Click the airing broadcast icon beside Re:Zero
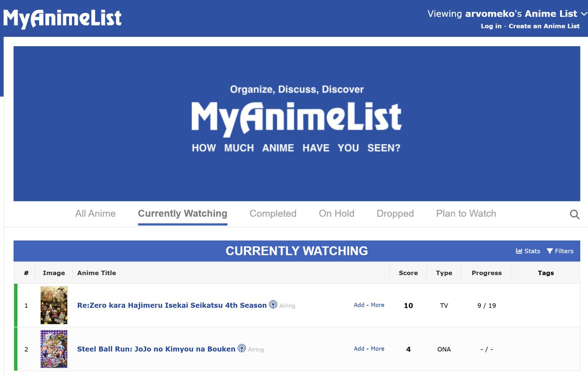This screenshot has width=588, height=375. pyautogui.click(x=273, y=305)
